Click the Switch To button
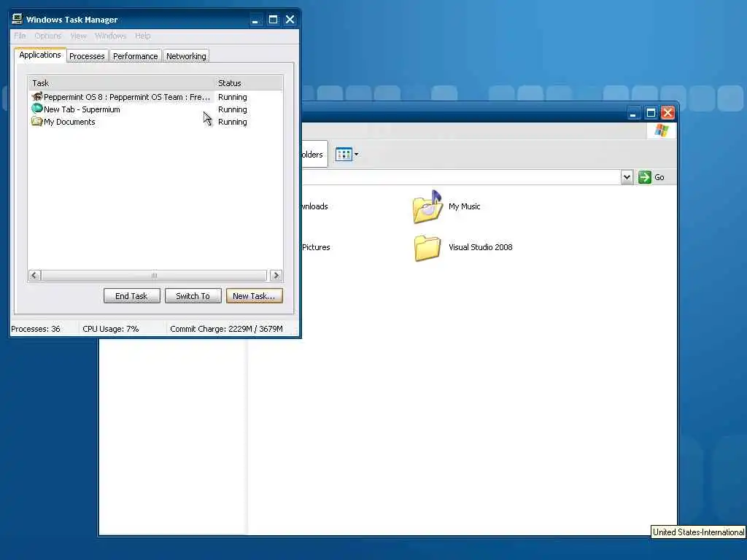The width and height of the screenshot is (747, 560). [193, 296]
